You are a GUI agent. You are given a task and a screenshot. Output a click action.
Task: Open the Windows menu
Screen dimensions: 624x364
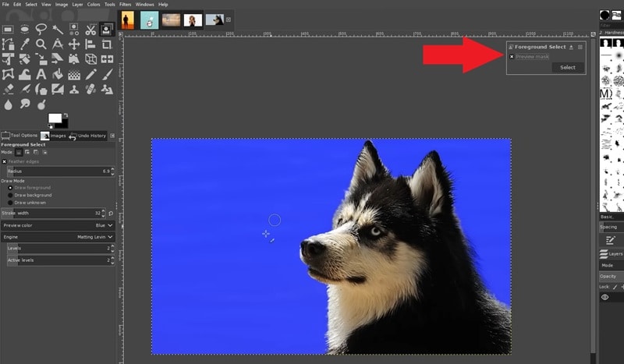(x=144, y=5)
